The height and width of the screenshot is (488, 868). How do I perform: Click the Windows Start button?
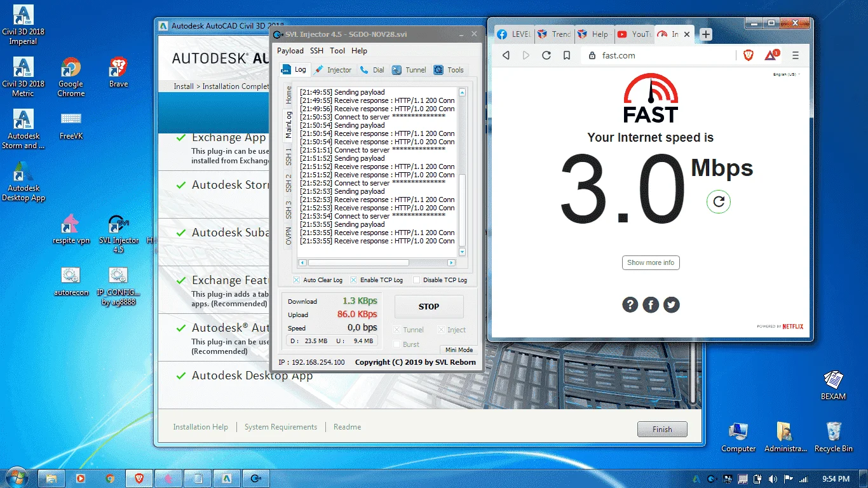click(15, 478)
